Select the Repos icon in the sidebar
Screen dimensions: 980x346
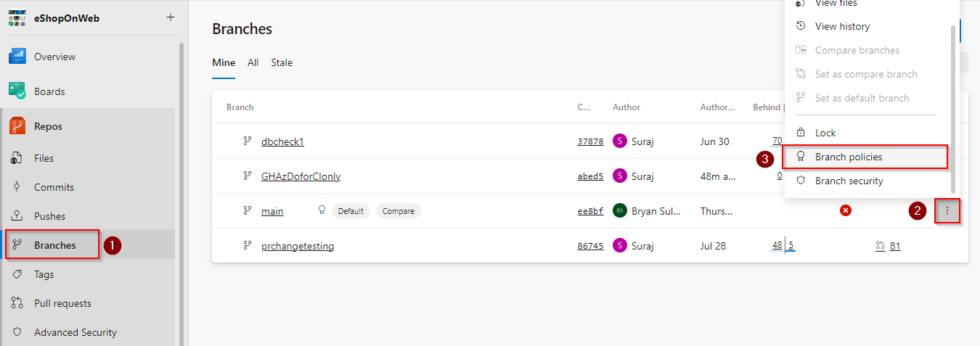click(17, 126)
